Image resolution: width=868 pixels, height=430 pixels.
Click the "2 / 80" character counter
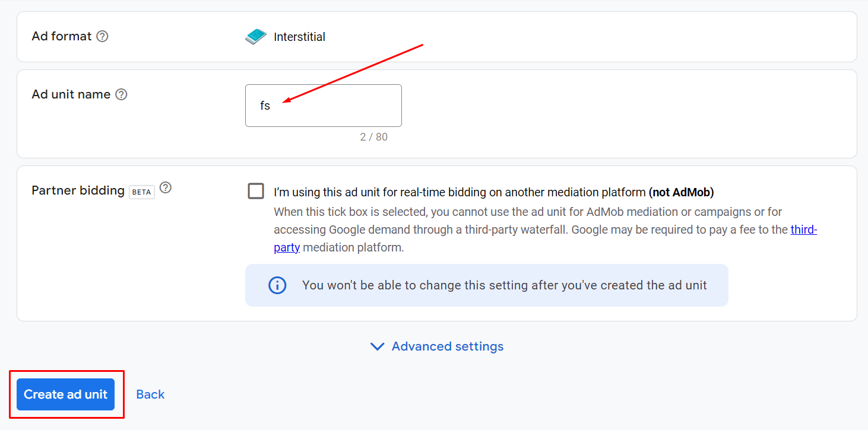click(373, 137)
